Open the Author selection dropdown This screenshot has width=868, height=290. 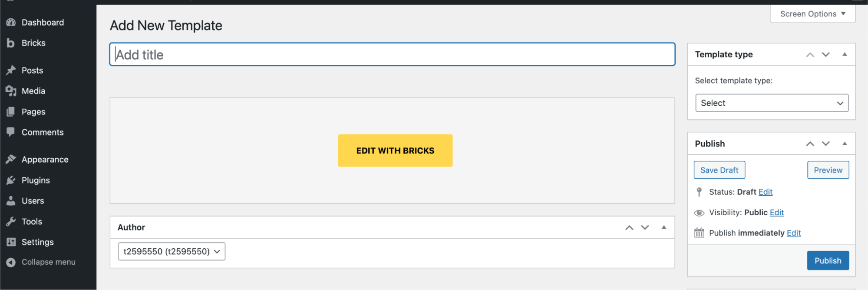pos(172,252)
